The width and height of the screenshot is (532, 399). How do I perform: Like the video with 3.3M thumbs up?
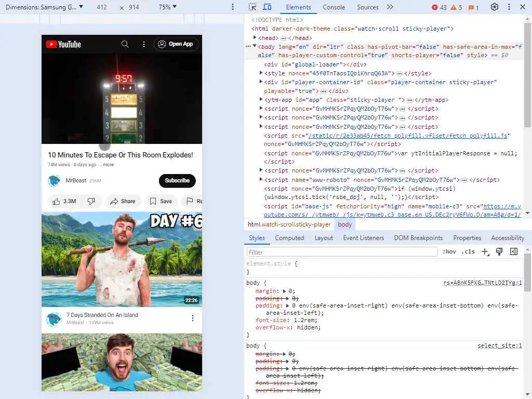pyautogui.click(x=64, y=201)
